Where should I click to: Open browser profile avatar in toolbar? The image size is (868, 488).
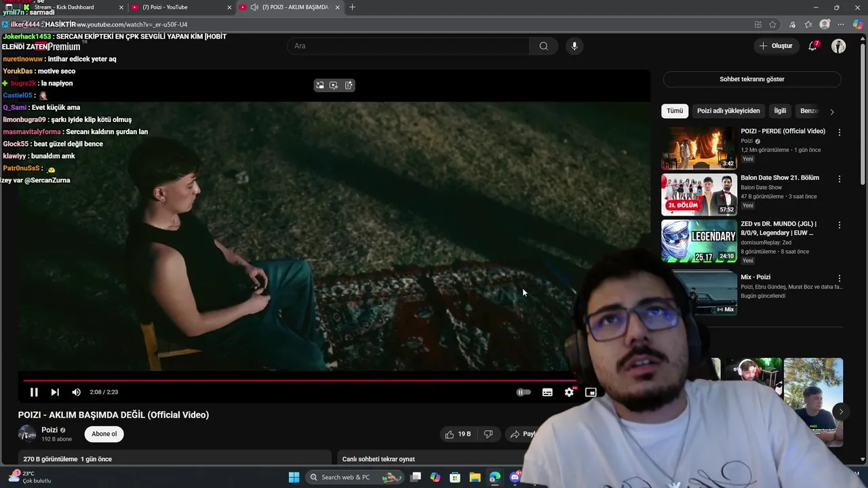coord(825,24)
